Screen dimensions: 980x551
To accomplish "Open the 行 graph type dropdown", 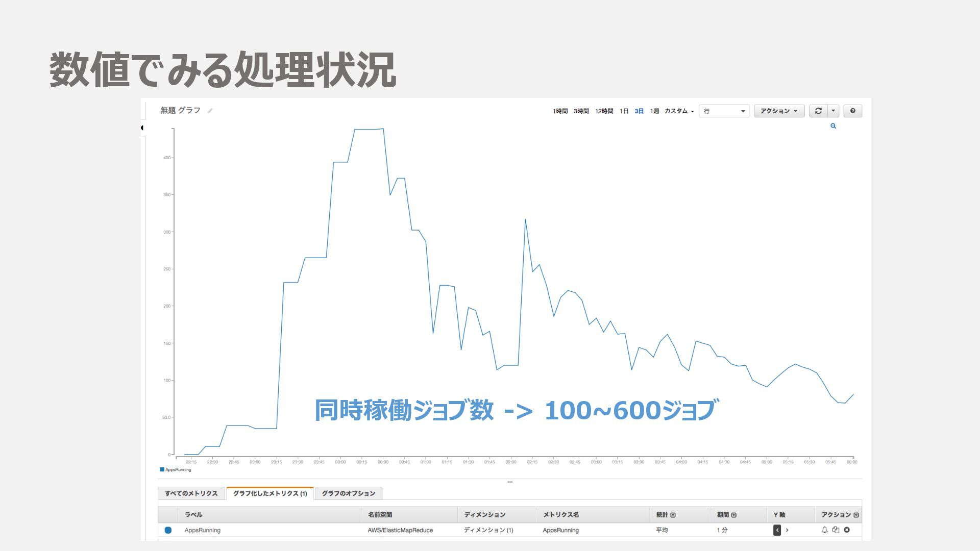I will (724, 111).
